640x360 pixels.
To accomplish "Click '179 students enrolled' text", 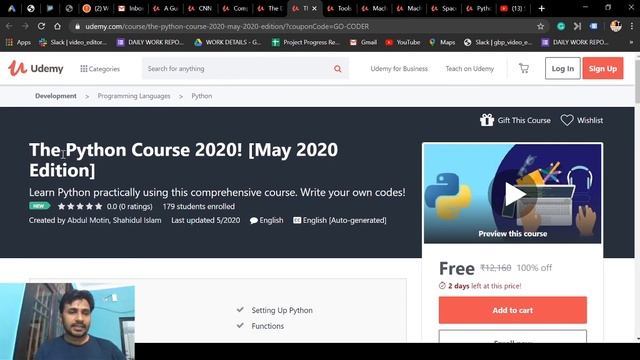I will [x=199, y=207].
